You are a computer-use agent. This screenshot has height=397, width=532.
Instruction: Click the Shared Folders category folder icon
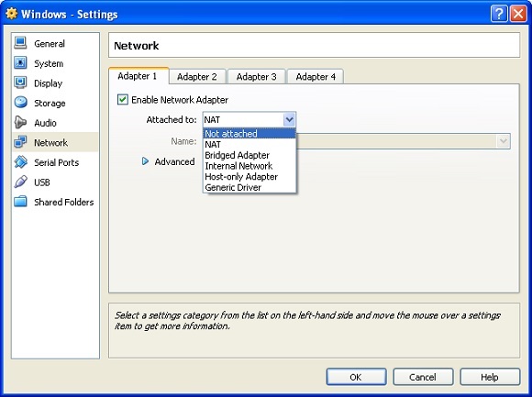click(x=20, y=202)
